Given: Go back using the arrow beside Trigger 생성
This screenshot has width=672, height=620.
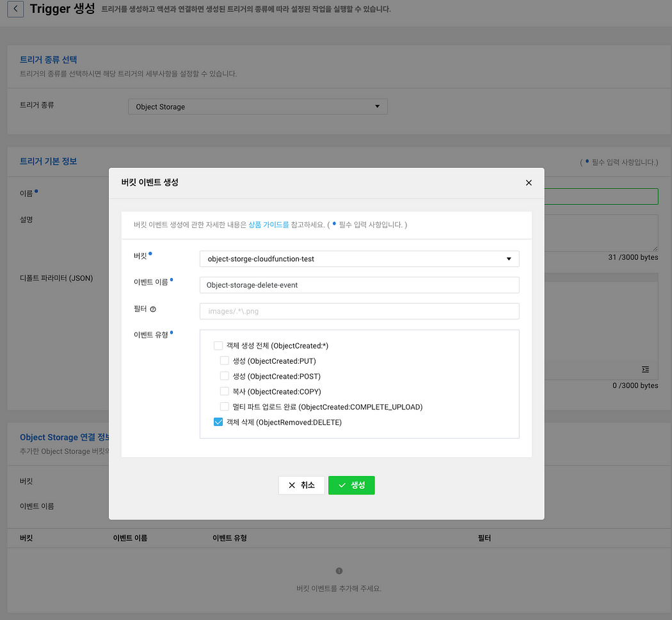Looking at the screenshot, I should [x=15, y=8].
